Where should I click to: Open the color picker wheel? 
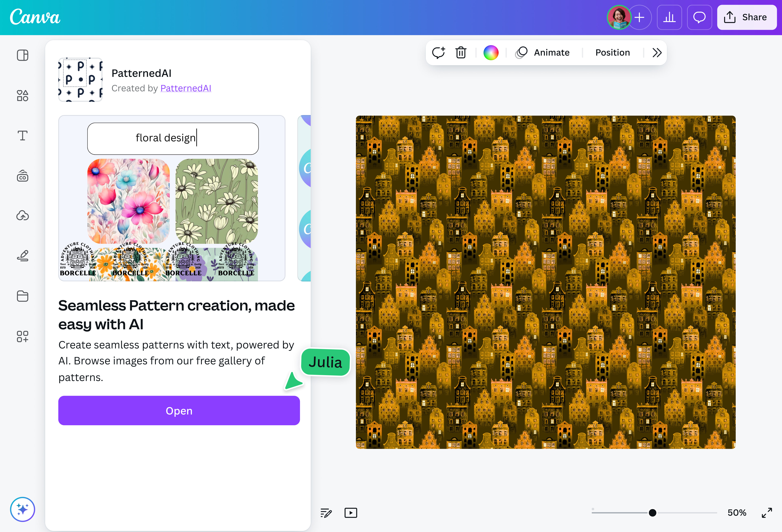491,52
